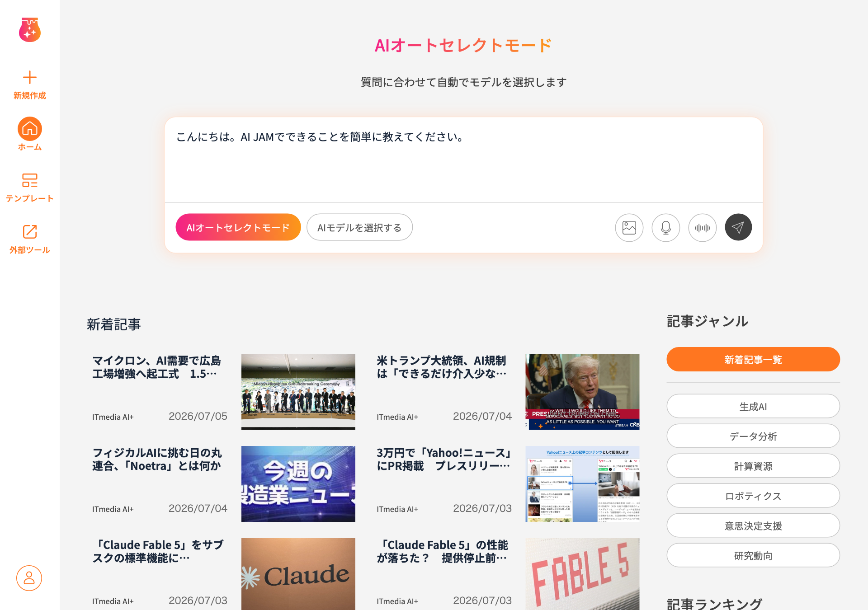Click the 2026/07/05 article date
Image resolution: width=868 pixels, height=610 pixels.
[198, 416]
